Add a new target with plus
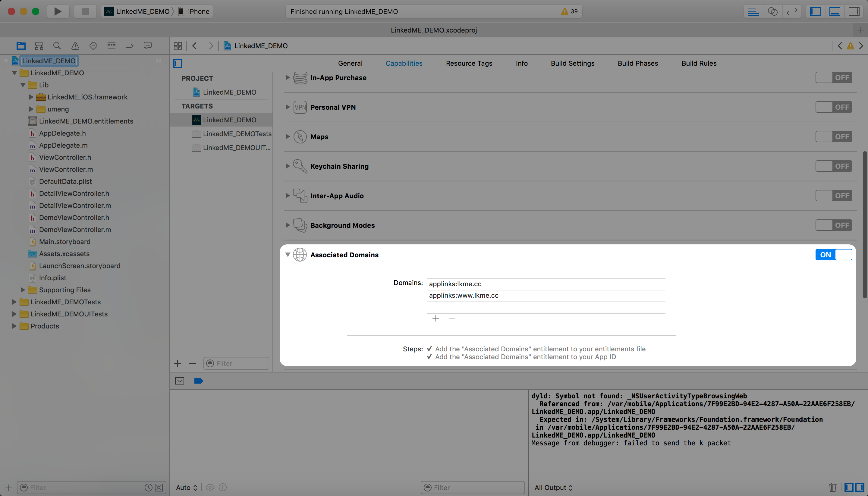Image resolution: width=868 pixels, height=496 pixels. point(178,363)
